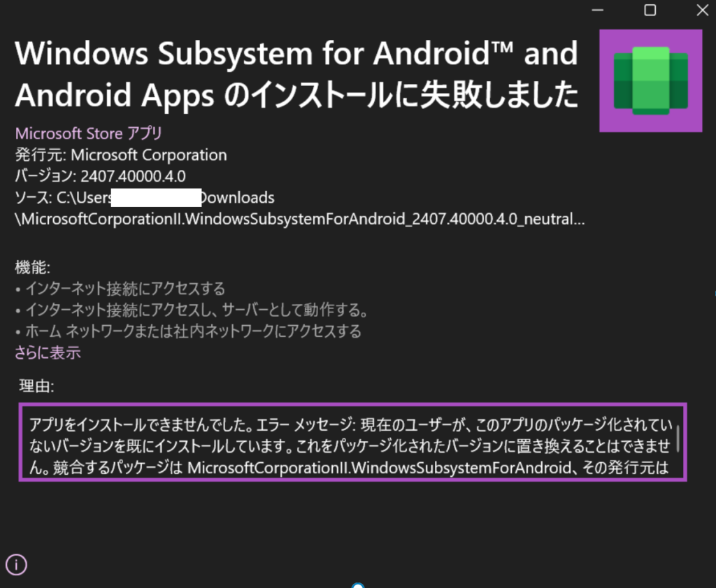Image resolution: width=716 pixels, height=588 pixels.
Task: Close the App Installer window
Action: [x=701, y=10]
